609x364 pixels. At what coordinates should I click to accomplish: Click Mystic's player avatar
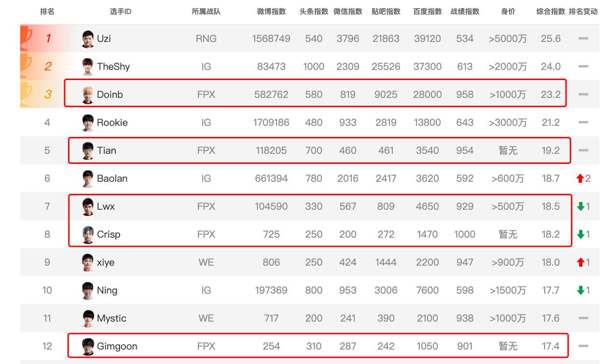click(x=88, y=318)
